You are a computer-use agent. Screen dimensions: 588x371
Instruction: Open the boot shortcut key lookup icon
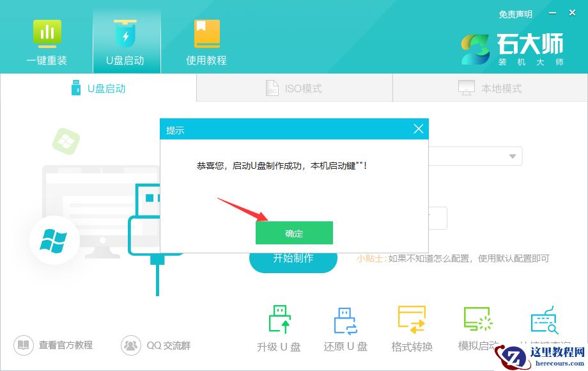pos(544,323)
